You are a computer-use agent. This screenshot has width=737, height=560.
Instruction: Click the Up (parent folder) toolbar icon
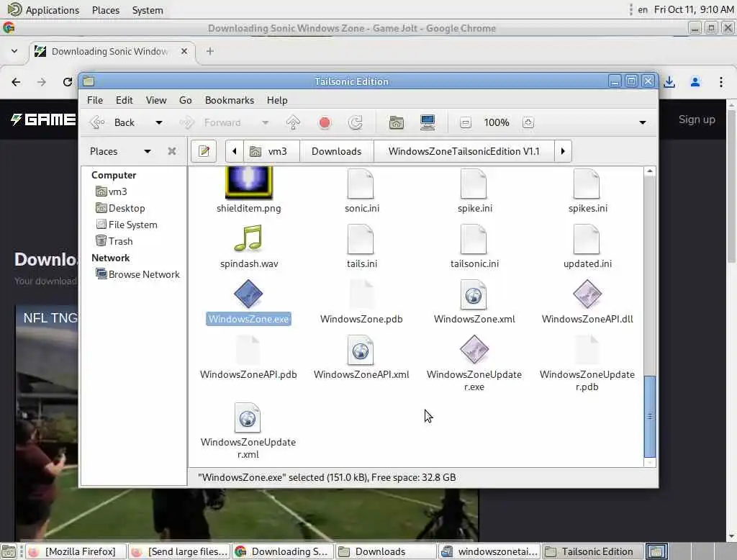tap(294, 122)
